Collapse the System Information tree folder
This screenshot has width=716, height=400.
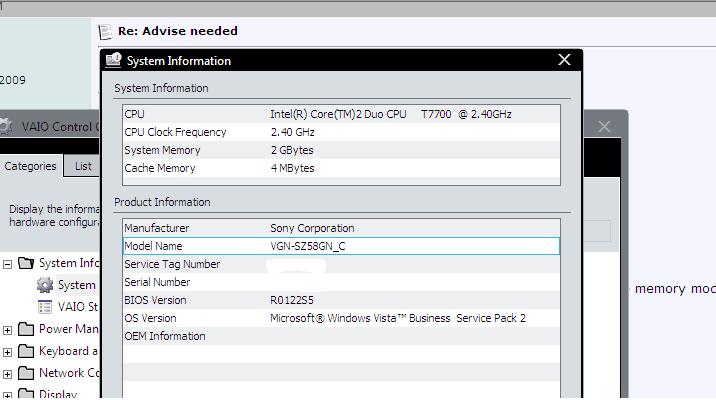7,264
